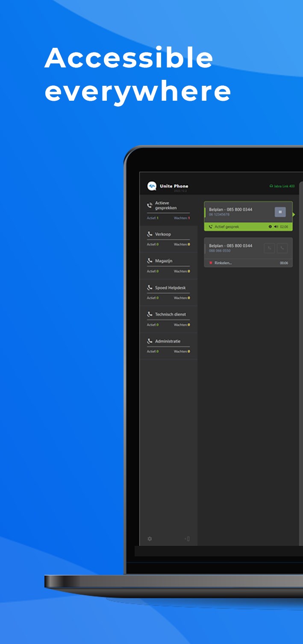Click the call icon beside Actieve gesprekken
This screenshot has width=303, height=644.
[x=150, y=205]
